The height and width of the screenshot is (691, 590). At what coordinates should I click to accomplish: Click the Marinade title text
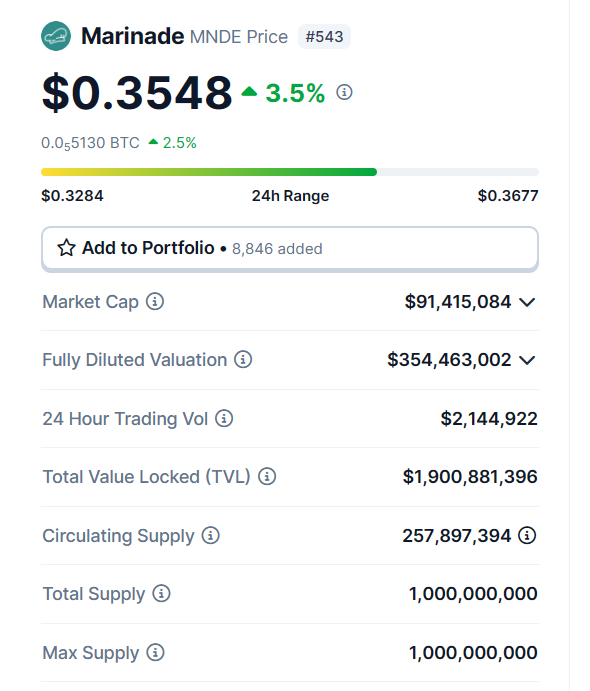tap(133, 36)
